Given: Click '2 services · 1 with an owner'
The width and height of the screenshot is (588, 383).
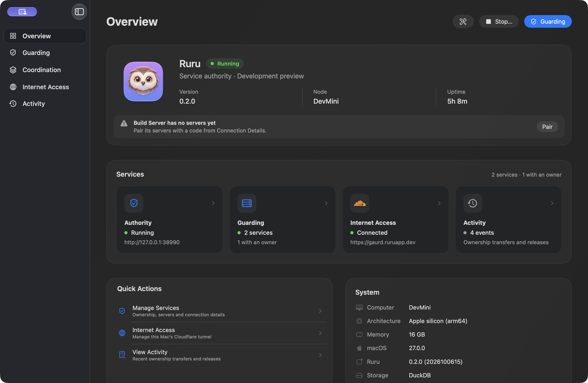Looking at the screenshot, I should point(526,175).
